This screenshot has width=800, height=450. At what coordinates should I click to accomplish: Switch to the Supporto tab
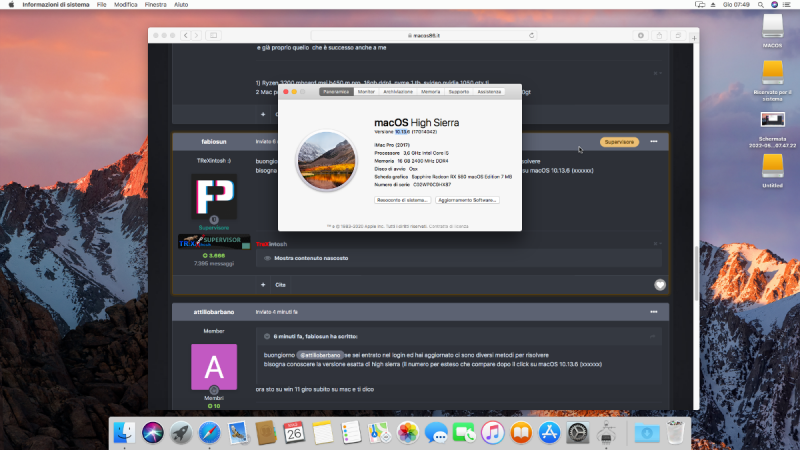click(x=459, y=92)
